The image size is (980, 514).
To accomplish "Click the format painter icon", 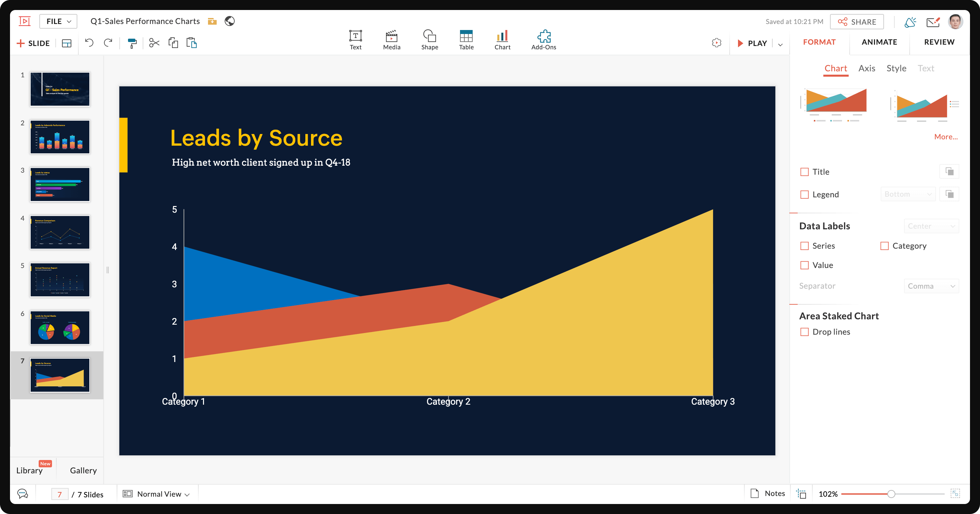I will point(132,43).
